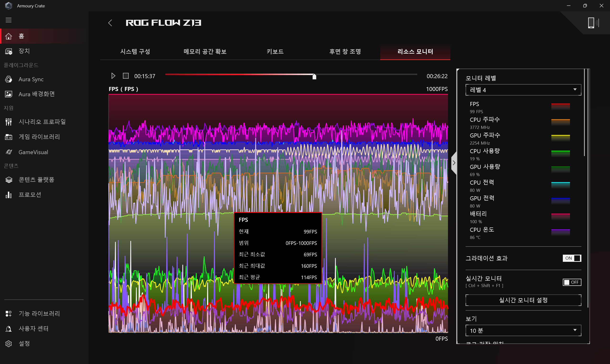This screenshot has height=364, width=610.
Task: Click the CPU 주파수 orange swatch
Action: (560, 122)
